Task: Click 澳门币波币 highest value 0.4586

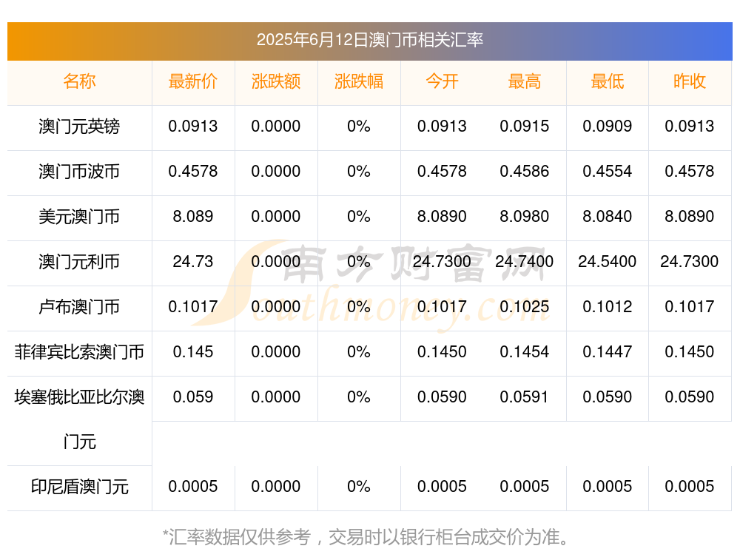Action: tap(525, 172)
